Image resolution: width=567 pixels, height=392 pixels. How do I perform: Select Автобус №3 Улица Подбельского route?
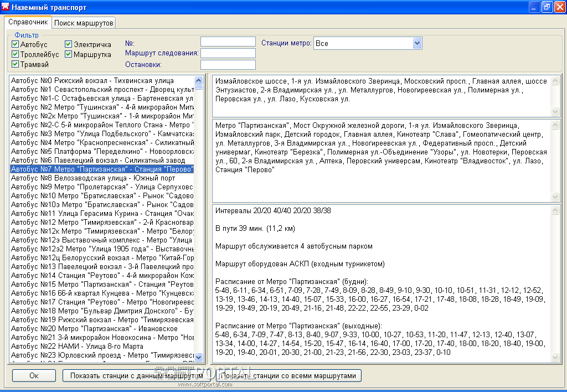pyautogui.click(x=102, y=134)
